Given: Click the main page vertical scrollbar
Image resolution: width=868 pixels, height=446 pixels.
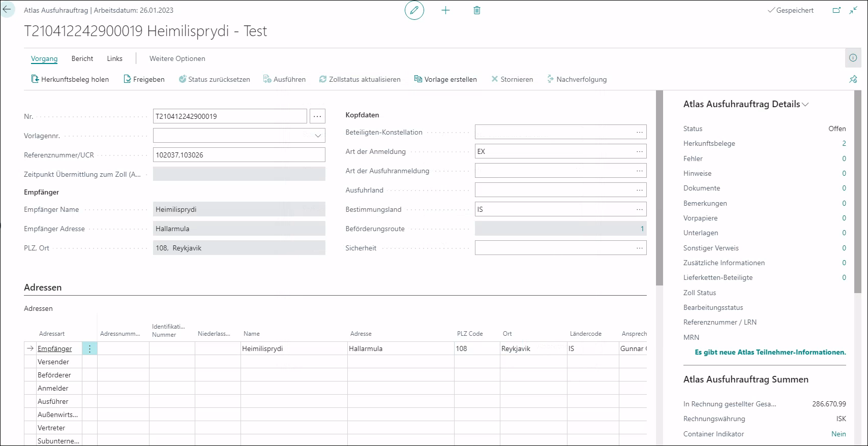Looking at the screenshot, I should (660, 188).
